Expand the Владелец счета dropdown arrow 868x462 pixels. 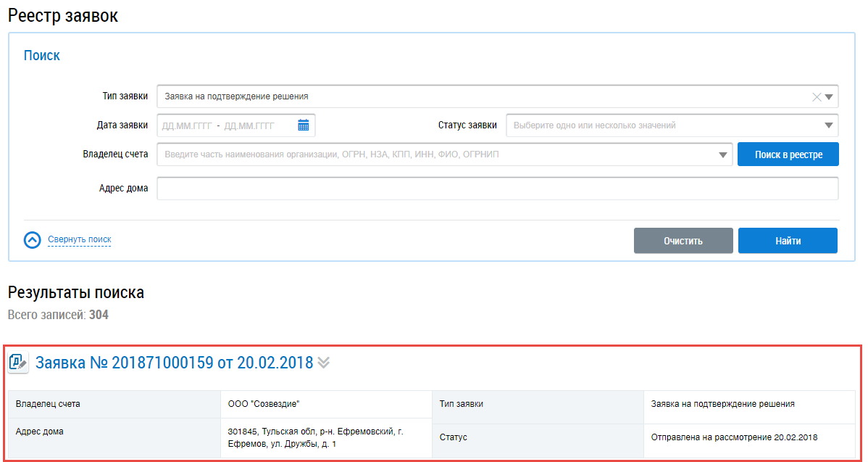[x=722, y=154]
